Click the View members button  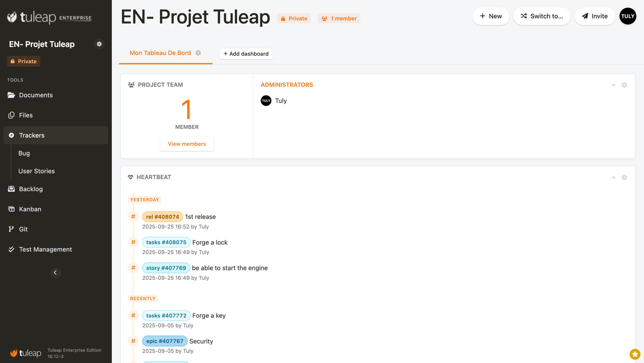click(187, 144)
